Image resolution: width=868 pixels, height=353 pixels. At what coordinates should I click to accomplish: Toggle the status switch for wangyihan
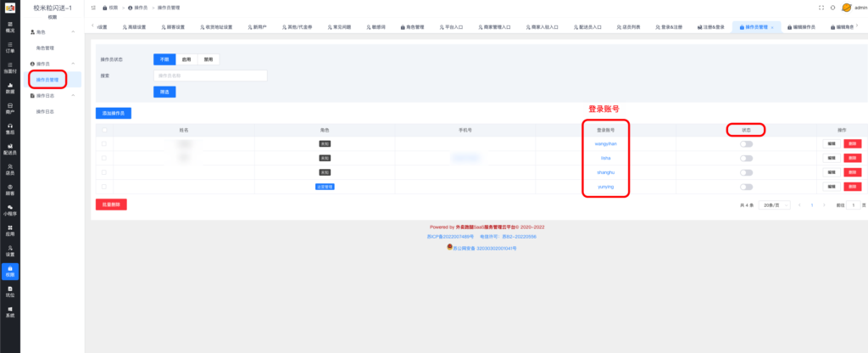(x=746, y=144)
